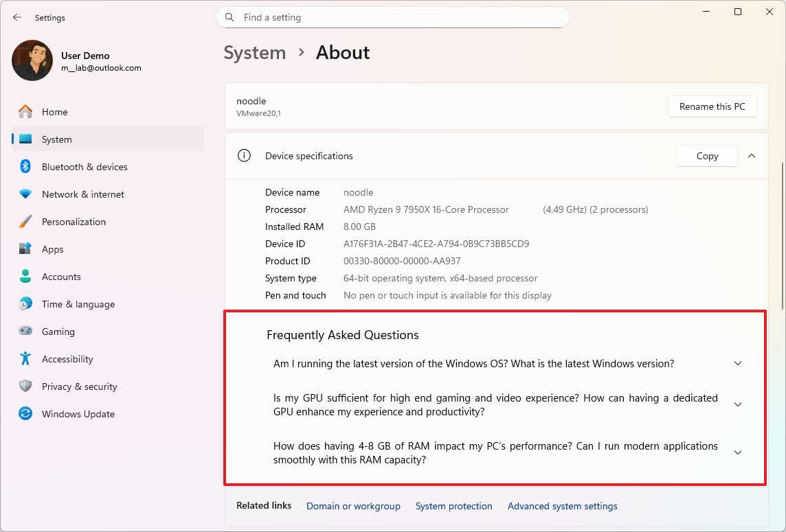Expand the latest Windows version FAQ
786x532 pixels.
coord(738,364)
